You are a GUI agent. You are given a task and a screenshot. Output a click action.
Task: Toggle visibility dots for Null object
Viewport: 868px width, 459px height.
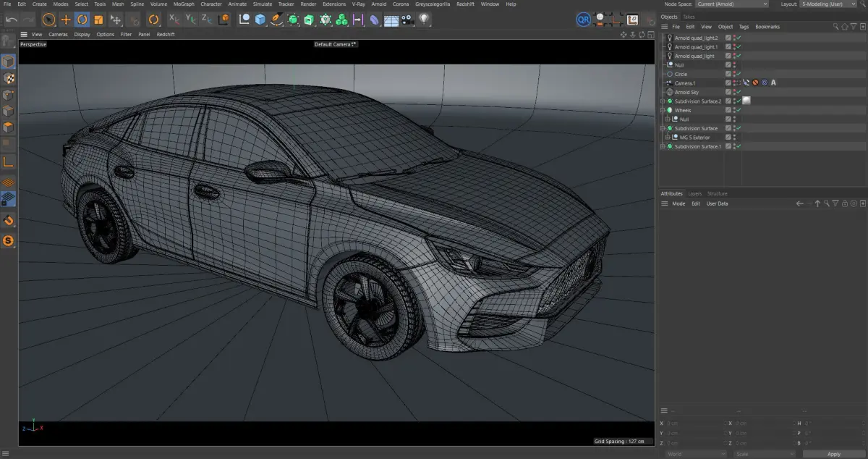734,65
